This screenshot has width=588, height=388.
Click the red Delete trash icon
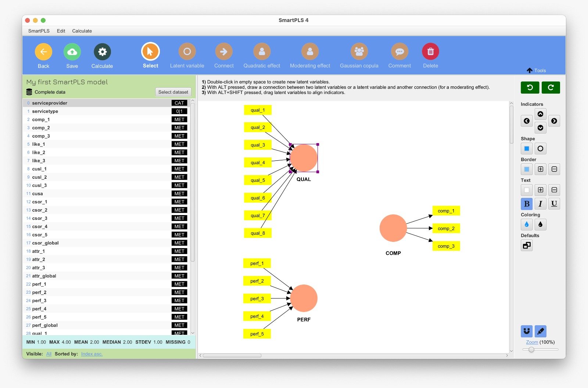tap(430, 52)
